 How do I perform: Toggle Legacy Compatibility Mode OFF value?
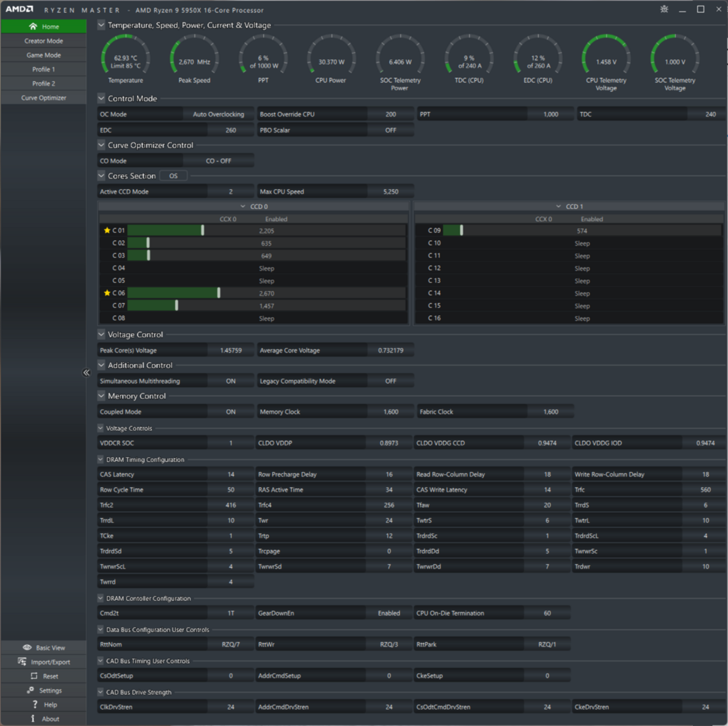(x=390, y=381)
